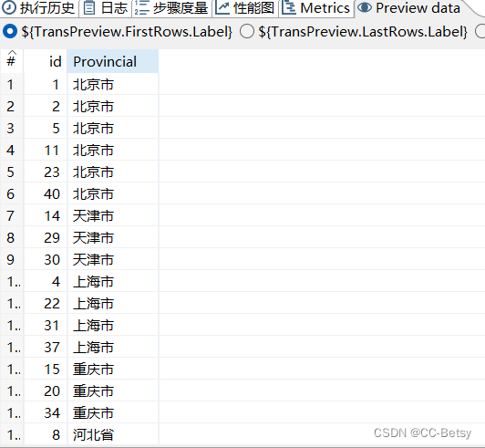Click row number 3 in # column
The image size is (485, 448).
pyautogui.click(x=12, y=128)
